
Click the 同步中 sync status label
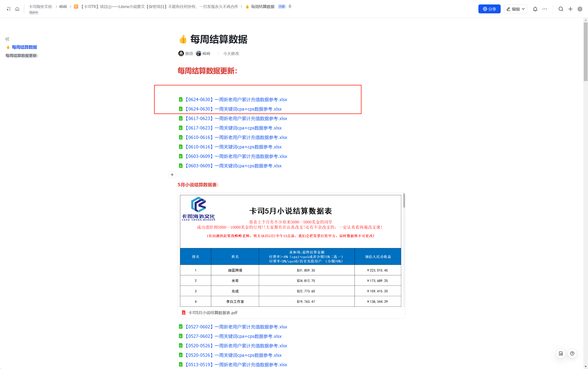tap(34, 12)
